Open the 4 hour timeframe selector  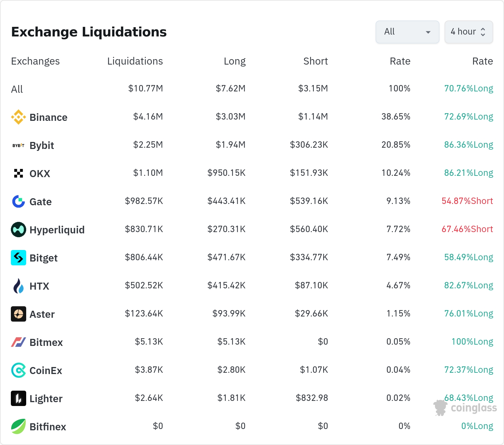point(468,32)
